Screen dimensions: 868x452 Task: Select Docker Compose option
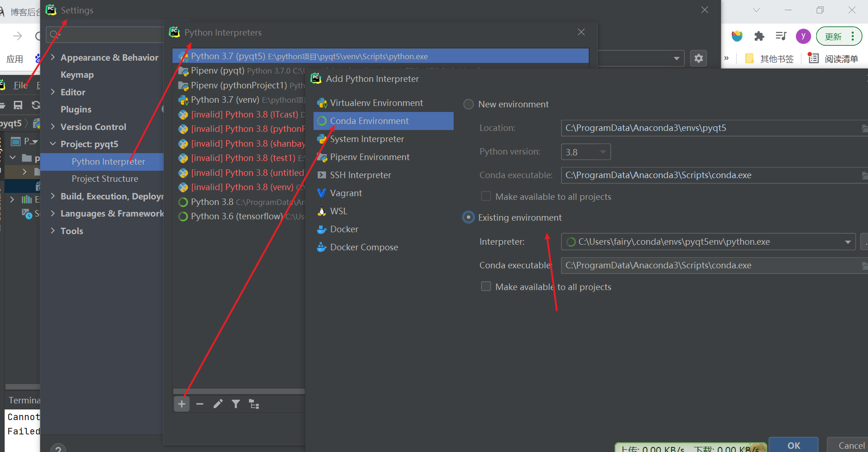(x=383, y=247)
